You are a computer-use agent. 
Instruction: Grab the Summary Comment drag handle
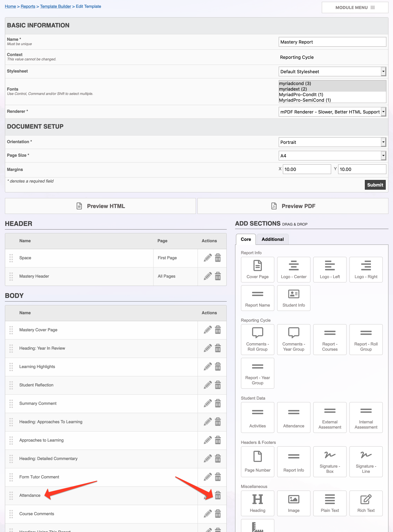(x=11, y=403)
